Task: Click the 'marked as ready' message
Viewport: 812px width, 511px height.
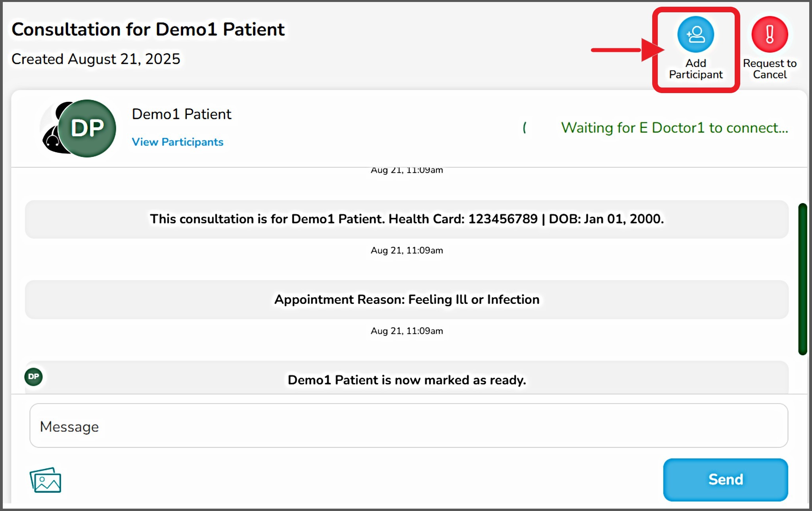Action: coord(406,380)
